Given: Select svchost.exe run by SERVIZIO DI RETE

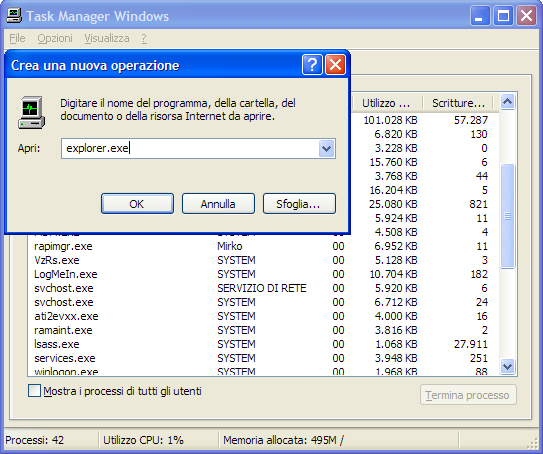Looking at the screenshot, I should pyautogui.click(x=262, y=288).
